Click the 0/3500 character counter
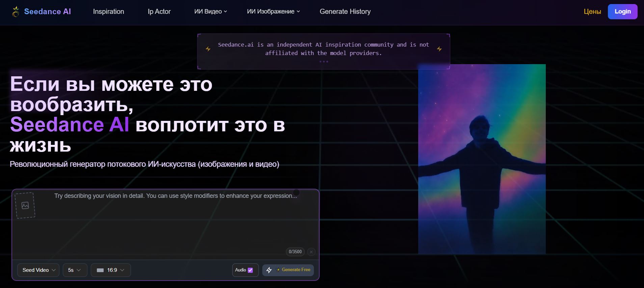The height and width of the screenshot is (288, 644). [295, 252]
